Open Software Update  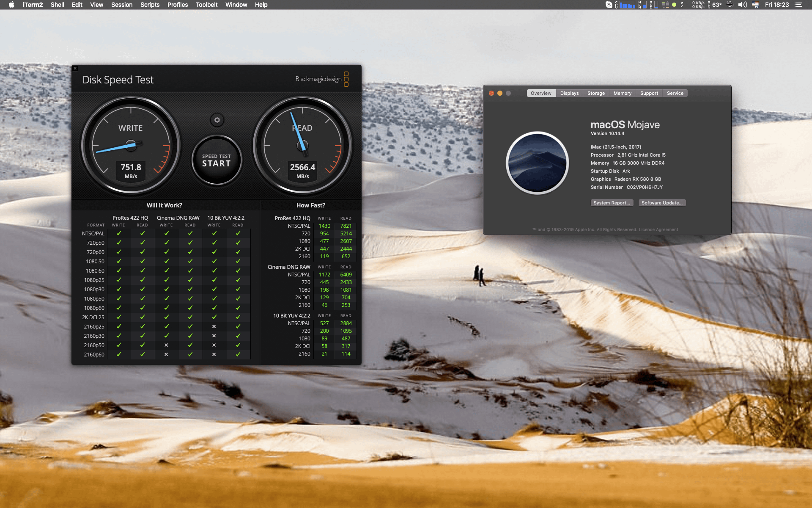(x=662, y=203)
